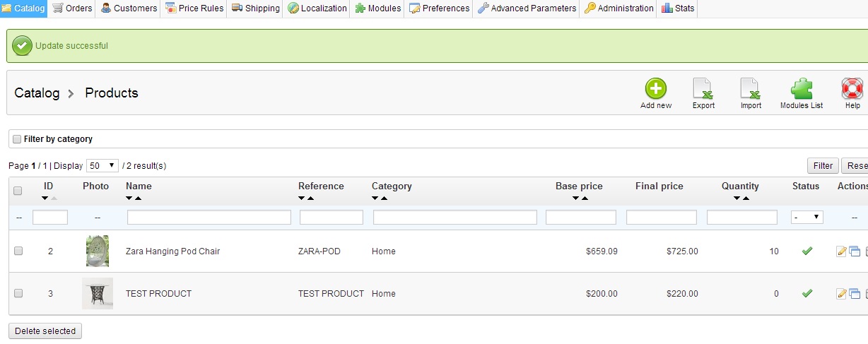The image size is (868, 344).
Task: Click the duplicate icon for TEST PRODUCT row
Action: (x=855, y=294)
